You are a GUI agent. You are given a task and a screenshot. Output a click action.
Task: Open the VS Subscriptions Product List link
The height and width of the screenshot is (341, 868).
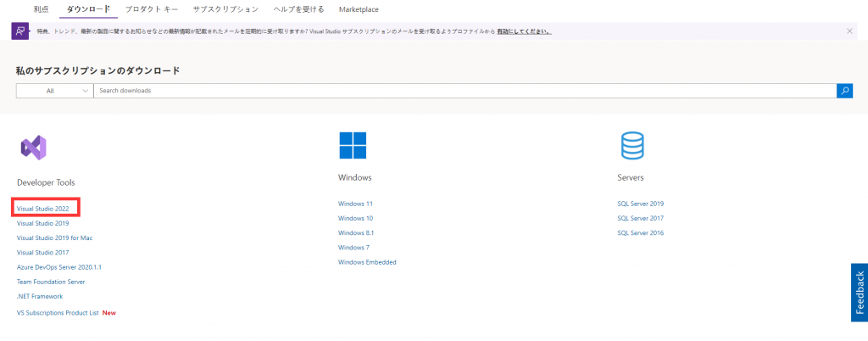(x=58, y=313)
